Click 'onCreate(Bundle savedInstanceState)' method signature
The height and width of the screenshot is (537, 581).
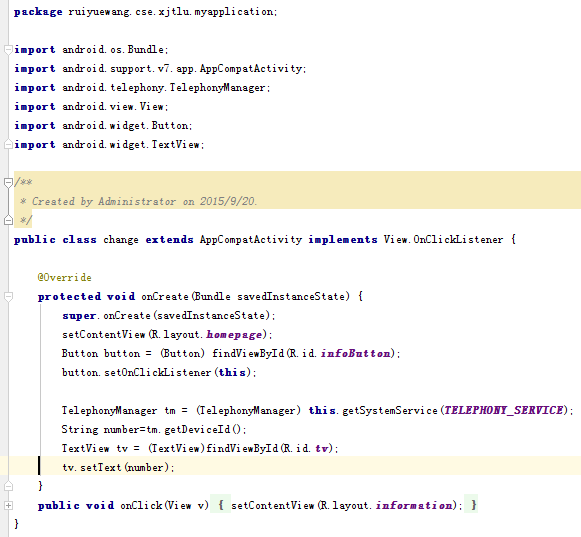(245, 296)
